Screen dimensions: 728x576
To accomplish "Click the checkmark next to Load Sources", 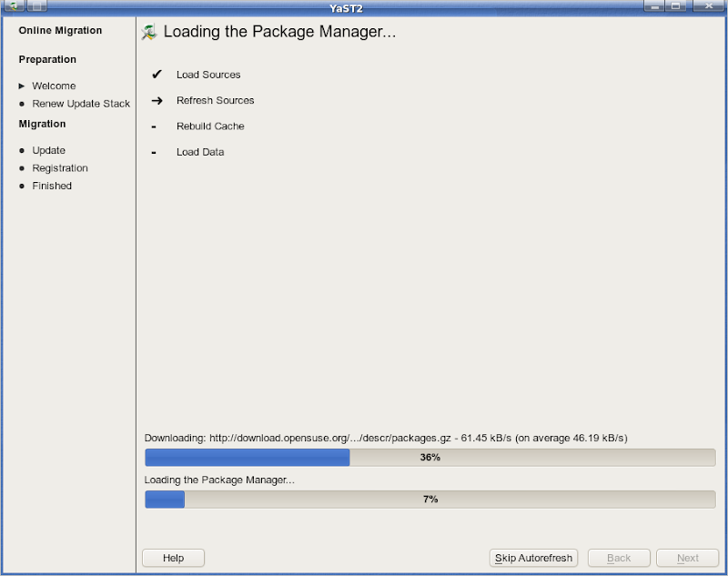I will (157, 75).
